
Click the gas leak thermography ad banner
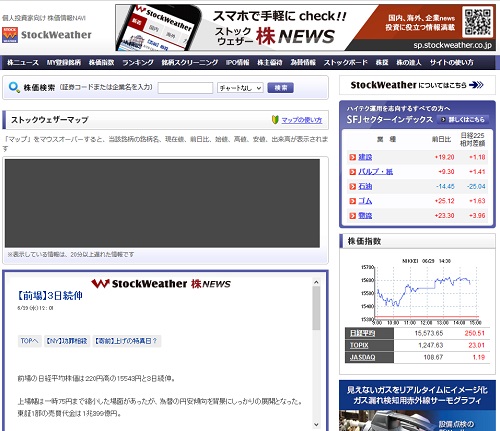point(417,405)
